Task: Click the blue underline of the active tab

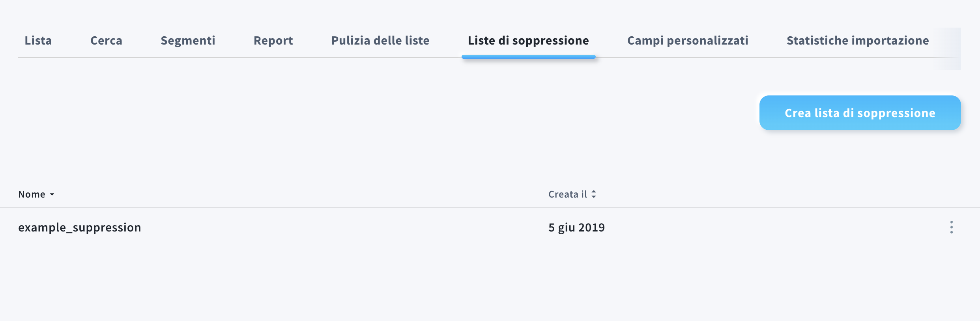Action: [528, 57]
